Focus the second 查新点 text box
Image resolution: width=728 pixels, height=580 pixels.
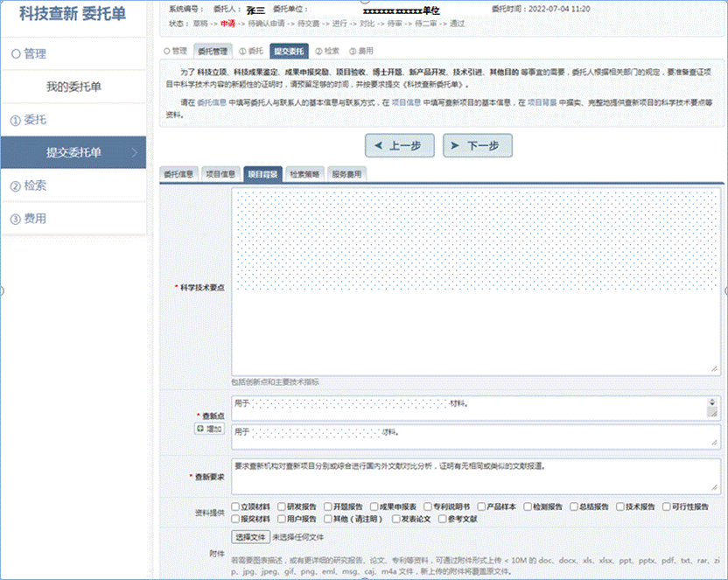(476, 437)
